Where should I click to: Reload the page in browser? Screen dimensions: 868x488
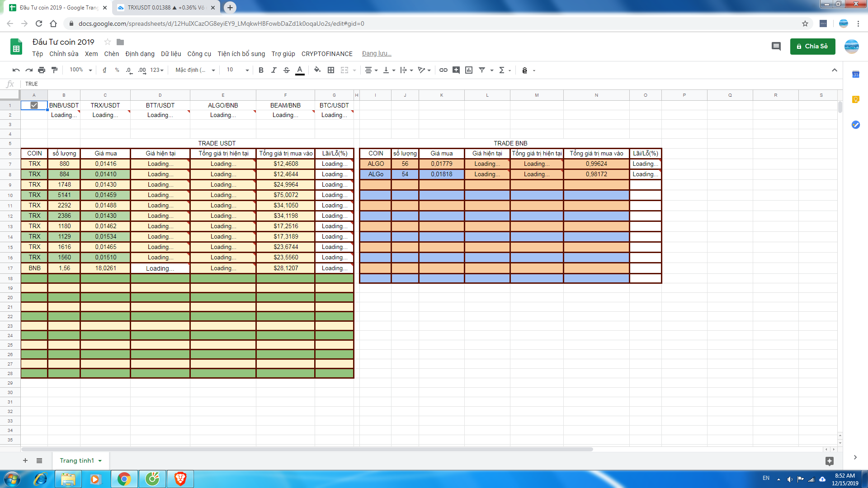coord(39,23)
